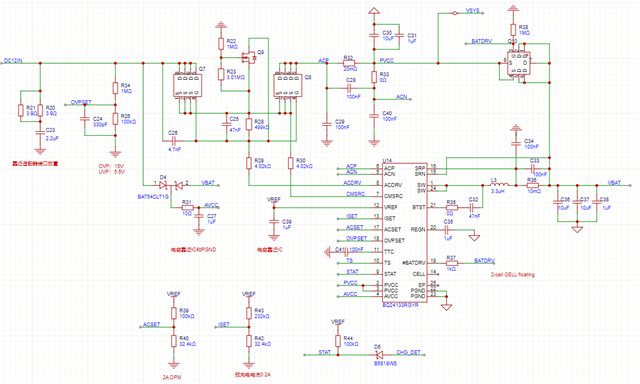This screenshot has width=640, height=384.
Task: Select the R44 100kΩ pull-up resistor
Action: [x=338, y=341]
